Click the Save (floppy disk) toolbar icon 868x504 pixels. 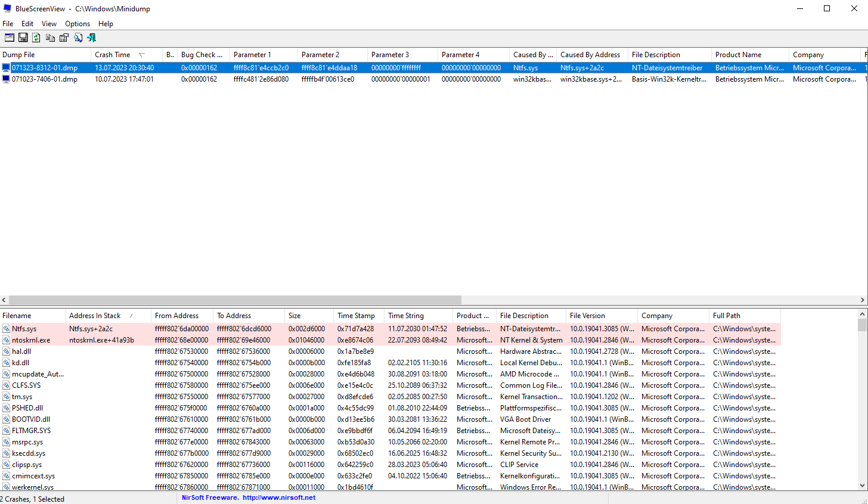coord(23,38)
